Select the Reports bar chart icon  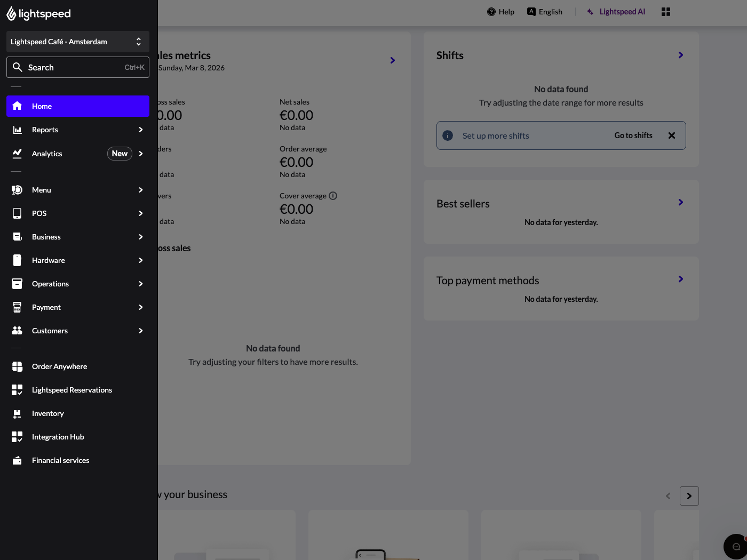[x=17, y=130]
